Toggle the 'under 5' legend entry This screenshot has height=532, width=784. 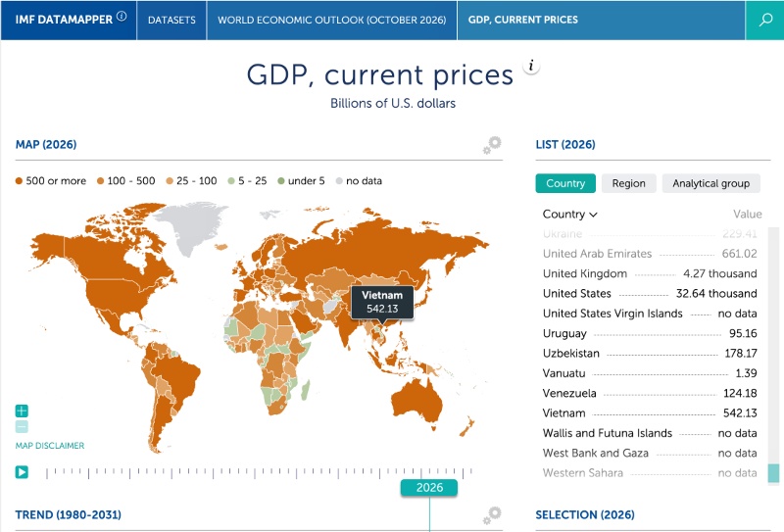coord(302,181)
